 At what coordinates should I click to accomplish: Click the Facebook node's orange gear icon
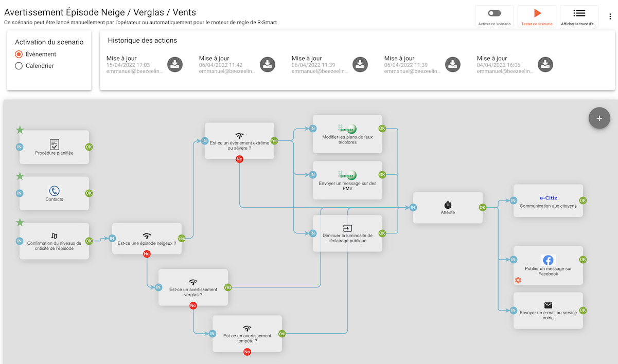pos(518,280)
